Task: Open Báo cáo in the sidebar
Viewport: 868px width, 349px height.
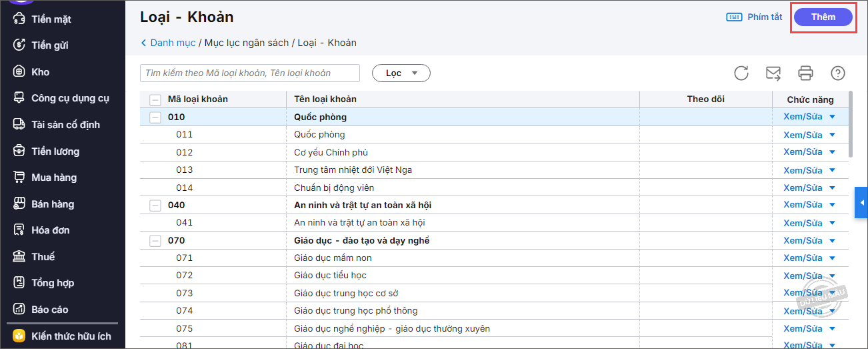Action: [x=49, y=310]
